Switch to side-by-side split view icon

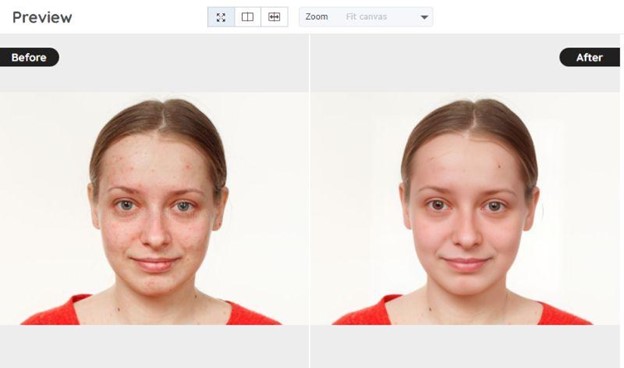(x=248, y=17)
